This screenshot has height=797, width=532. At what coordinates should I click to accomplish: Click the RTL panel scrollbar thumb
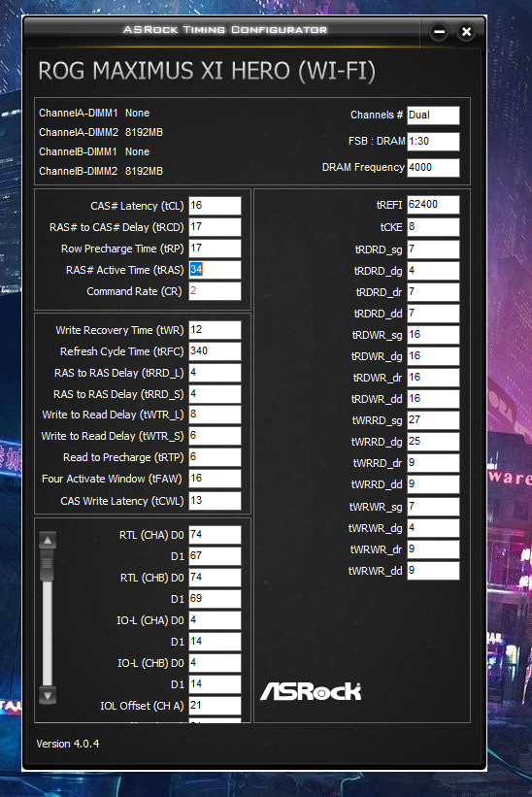48,564
